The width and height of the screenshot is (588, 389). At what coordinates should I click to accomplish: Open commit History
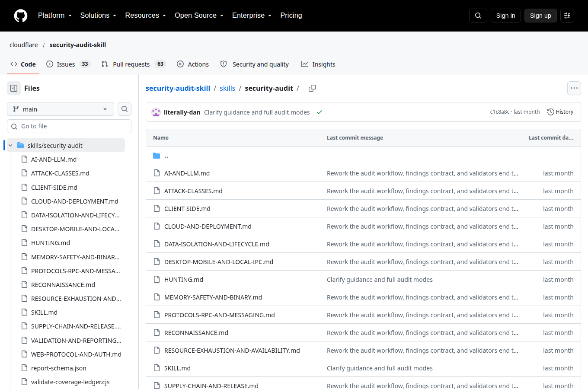coord(560,112)
